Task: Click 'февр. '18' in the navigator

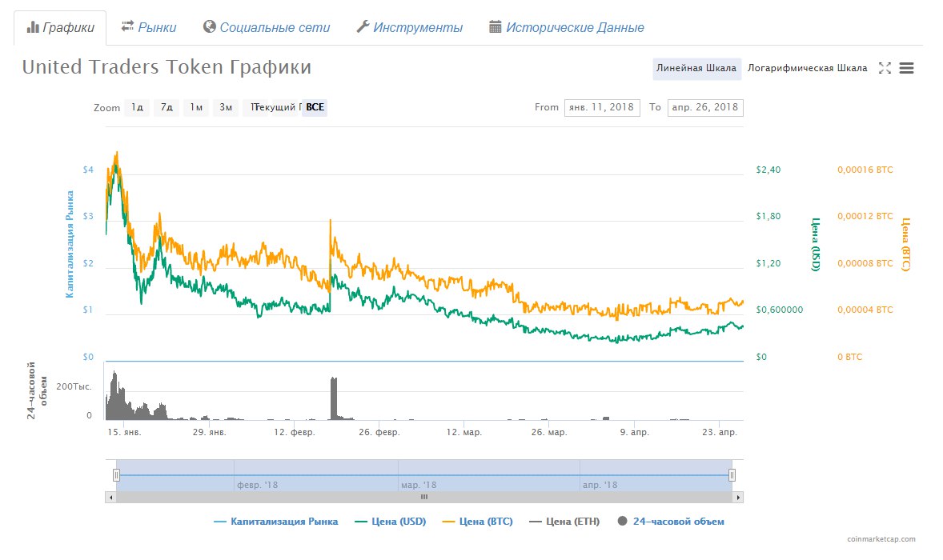Action: point(258,485)
